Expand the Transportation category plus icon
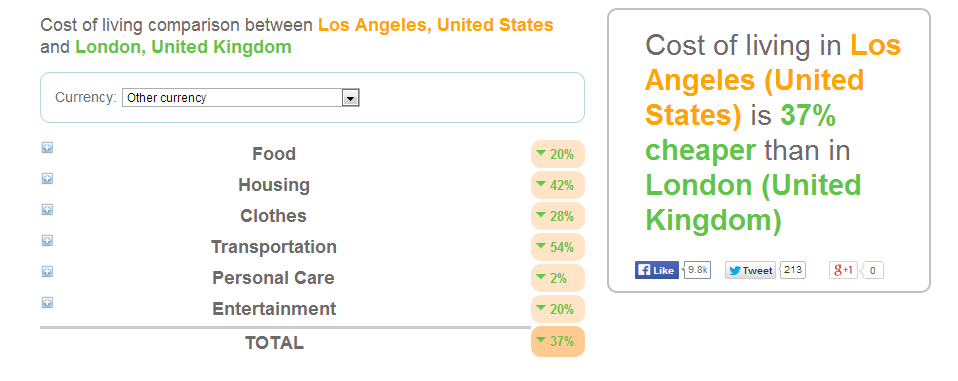The image size is (958, 381). tap(47, 241)
